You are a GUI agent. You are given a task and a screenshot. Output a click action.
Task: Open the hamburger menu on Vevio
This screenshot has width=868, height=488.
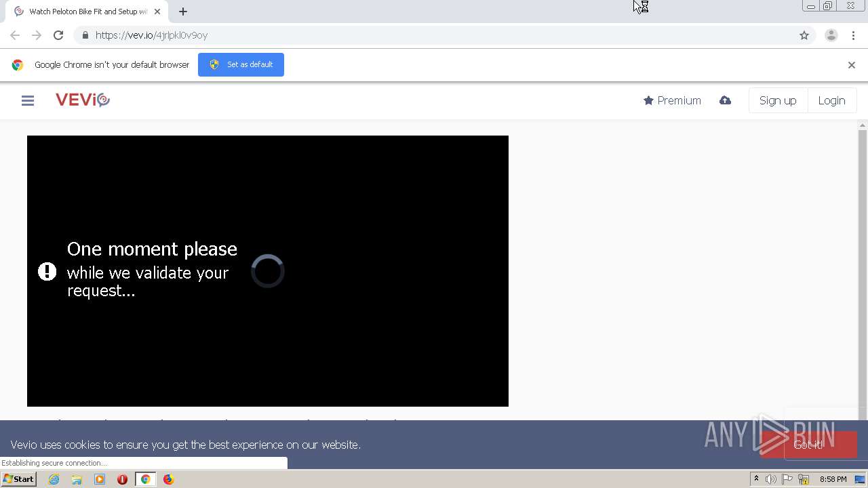(x=28, y=100)
